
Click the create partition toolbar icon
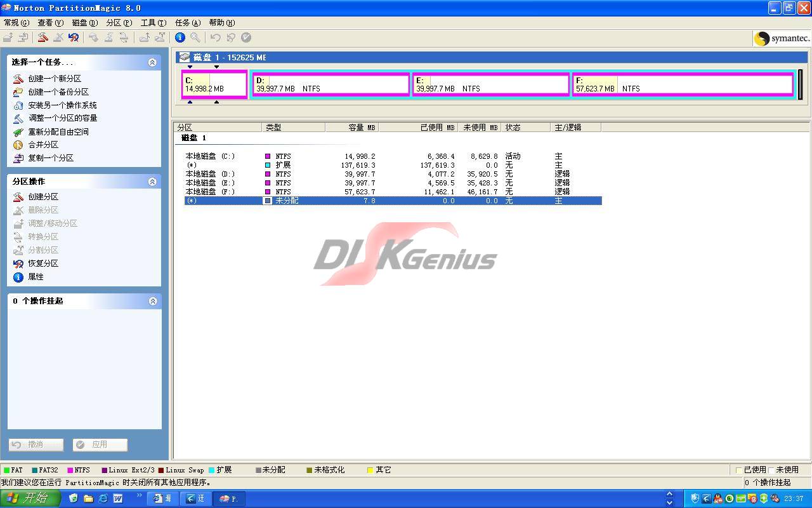pos(43,37)
